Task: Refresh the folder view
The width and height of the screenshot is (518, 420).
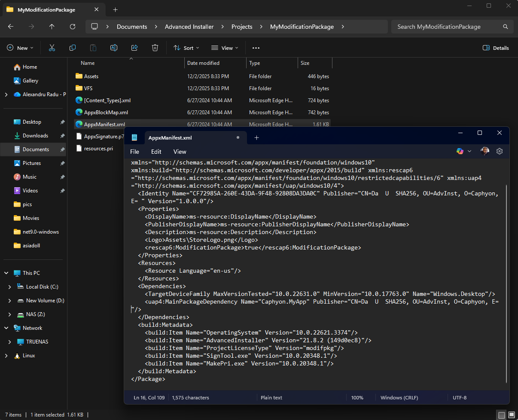Action: (x=72, y=26)
